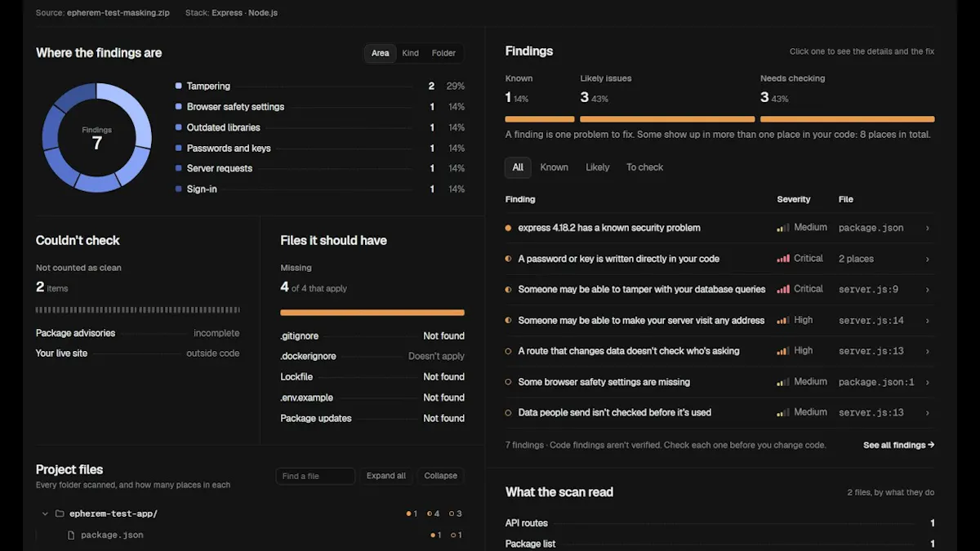980x551 pixels.
Task: Expand the hardcoded password finding's row chevron
Action: click(x=928, y=259)
